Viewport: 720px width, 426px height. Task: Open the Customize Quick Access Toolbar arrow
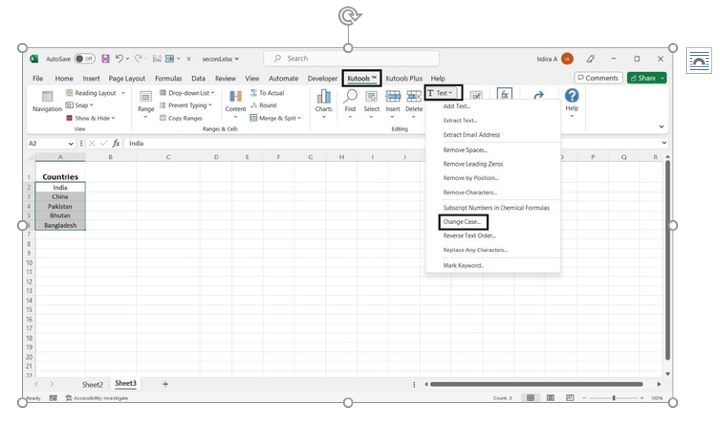point(188,59)
